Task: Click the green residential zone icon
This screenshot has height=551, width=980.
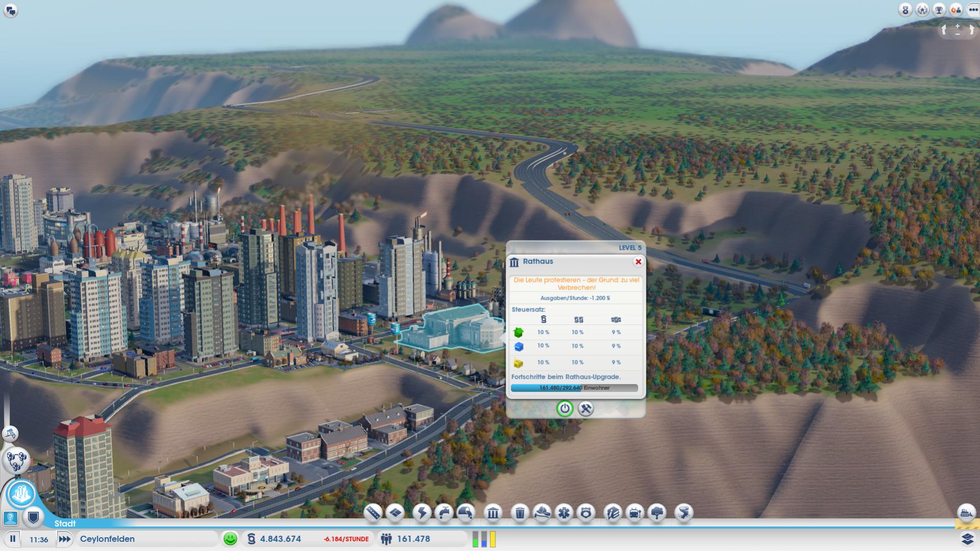Action: pos(518,332)
